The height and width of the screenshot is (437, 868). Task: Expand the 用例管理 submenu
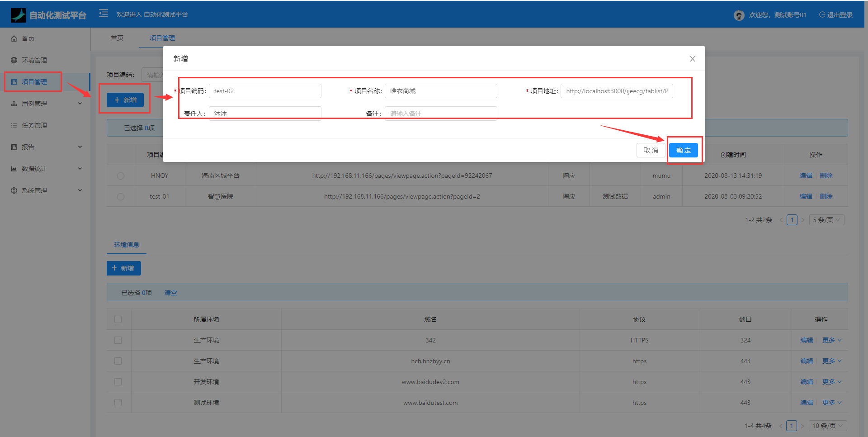click(x=80, y=104)
